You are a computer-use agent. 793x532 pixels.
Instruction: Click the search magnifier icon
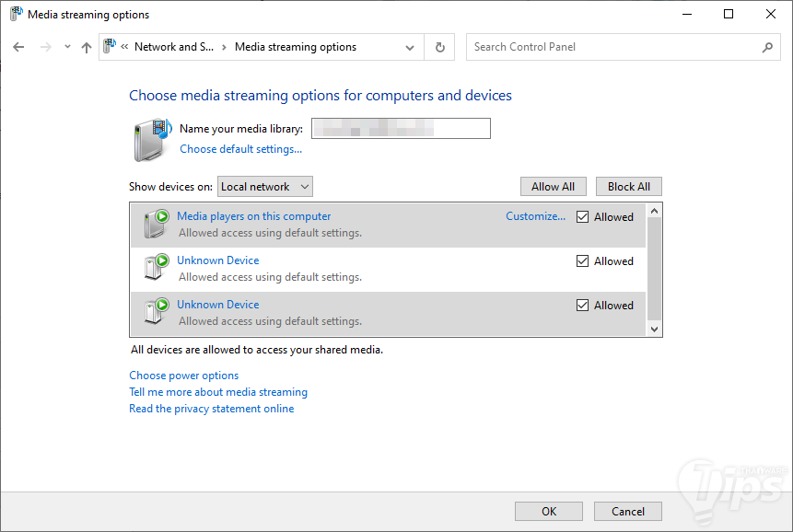767,47
